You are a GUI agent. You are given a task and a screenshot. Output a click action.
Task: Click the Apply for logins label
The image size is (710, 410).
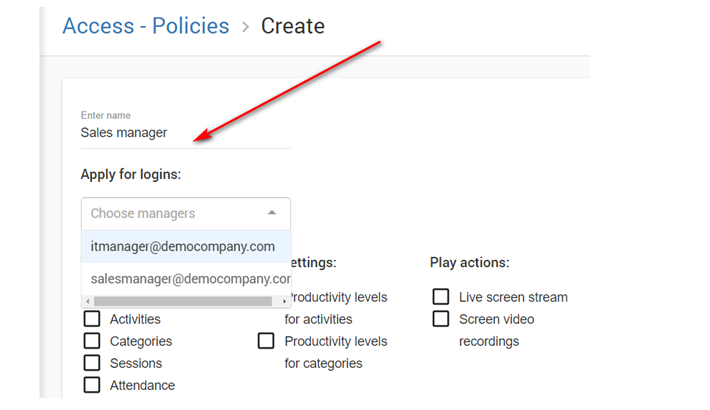(x=130, y=174)
